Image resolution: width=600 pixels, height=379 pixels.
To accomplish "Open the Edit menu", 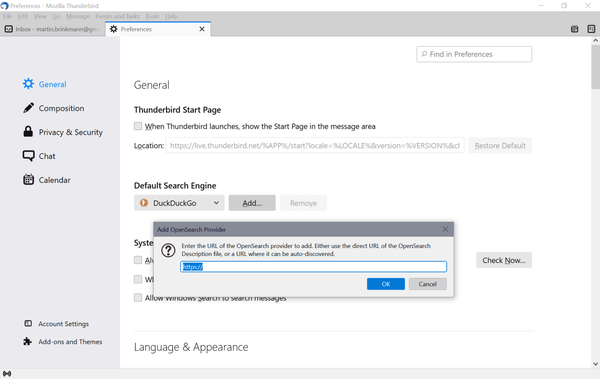I will 23,16.
